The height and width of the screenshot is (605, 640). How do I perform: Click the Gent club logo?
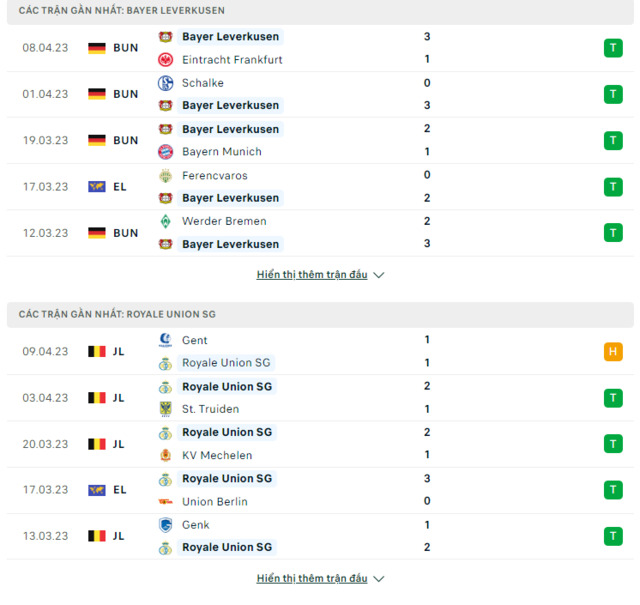pos(165,340)
